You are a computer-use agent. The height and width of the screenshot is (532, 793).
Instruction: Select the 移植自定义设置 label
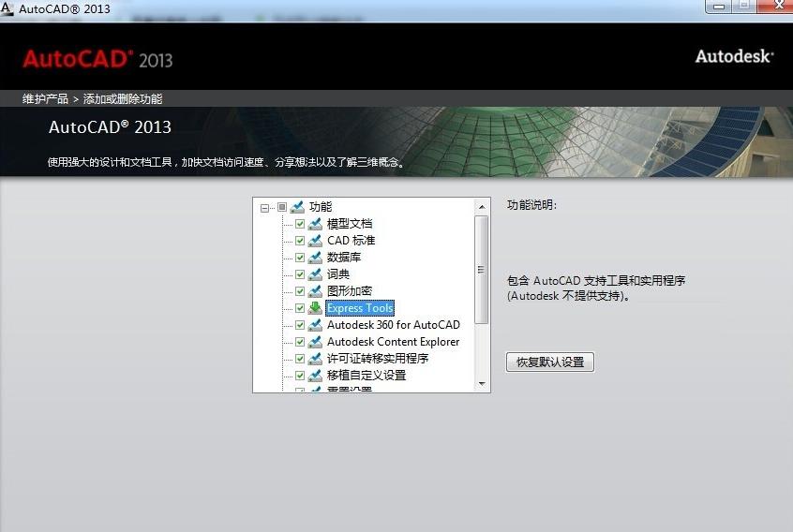tap(367, 376)
